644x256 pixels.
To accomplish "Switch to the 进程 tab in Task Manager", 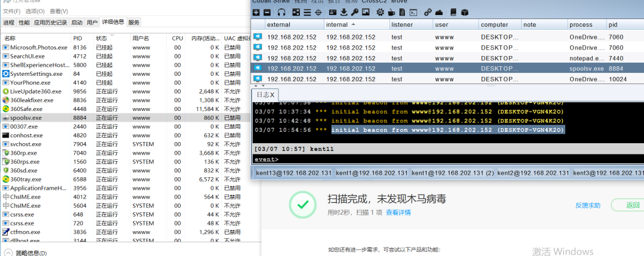I will tap(8, 23).
